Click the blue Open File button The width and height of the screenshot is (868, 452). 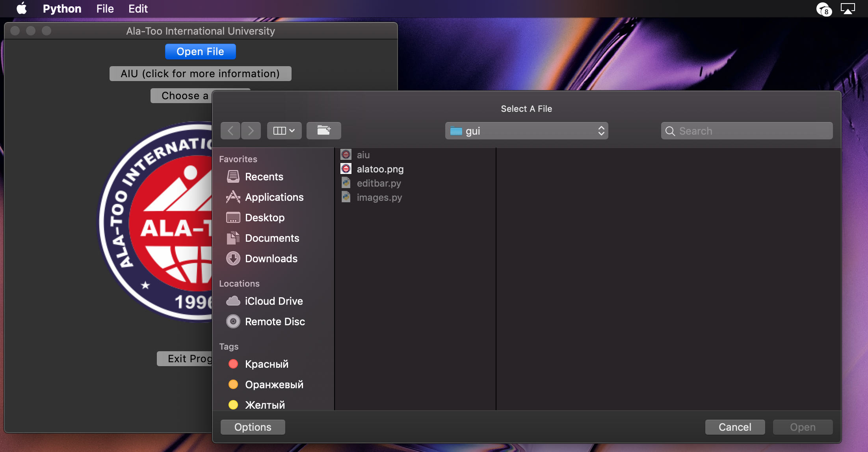point(200,52)
